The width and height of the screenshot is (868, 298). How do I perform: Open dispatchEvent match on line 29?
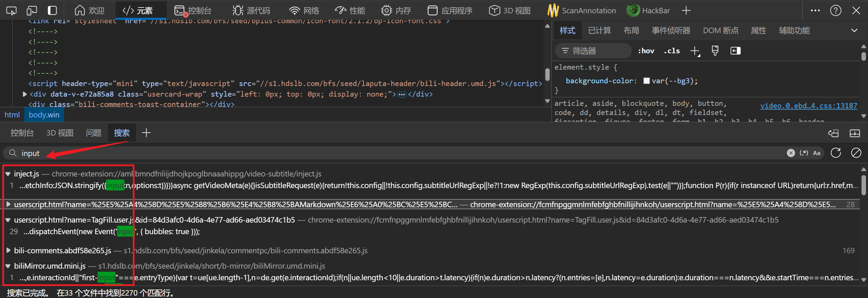pyautogui.click(x=111, y=232)
